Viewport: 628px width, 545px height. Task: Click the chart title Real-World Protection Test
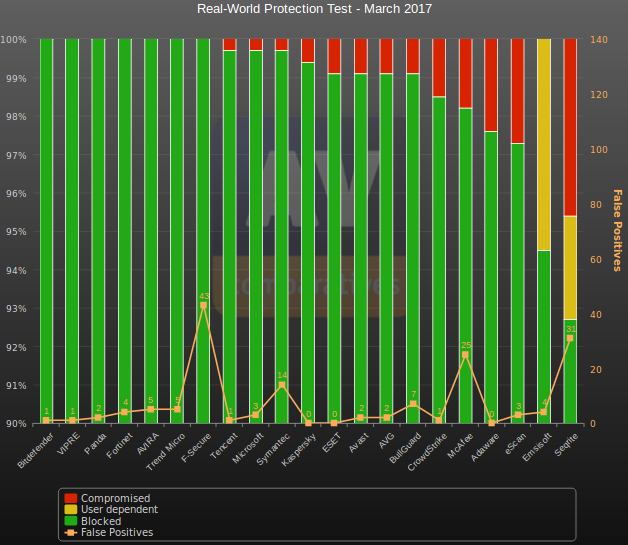(314, 9)
